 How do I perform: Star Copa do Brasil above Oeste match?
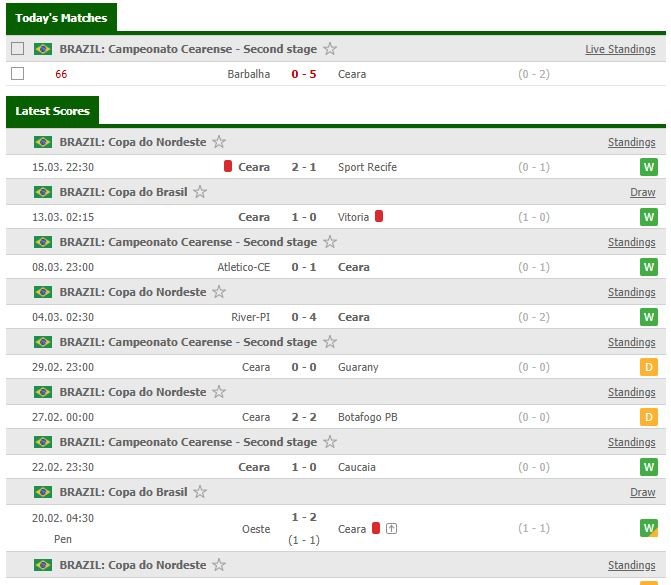click(200, 492)
